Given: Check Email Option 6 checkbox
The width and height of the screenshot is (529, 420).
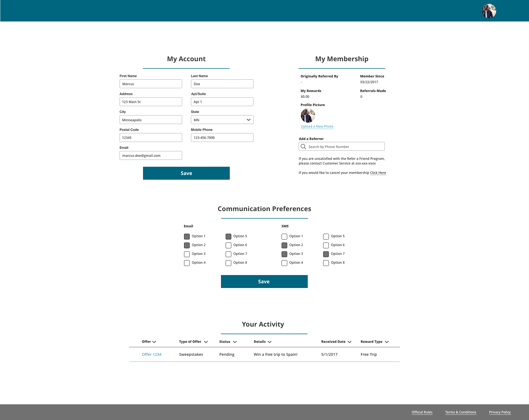Looking at the screenshot, I should pyautogui.click(x=228, y=245).
